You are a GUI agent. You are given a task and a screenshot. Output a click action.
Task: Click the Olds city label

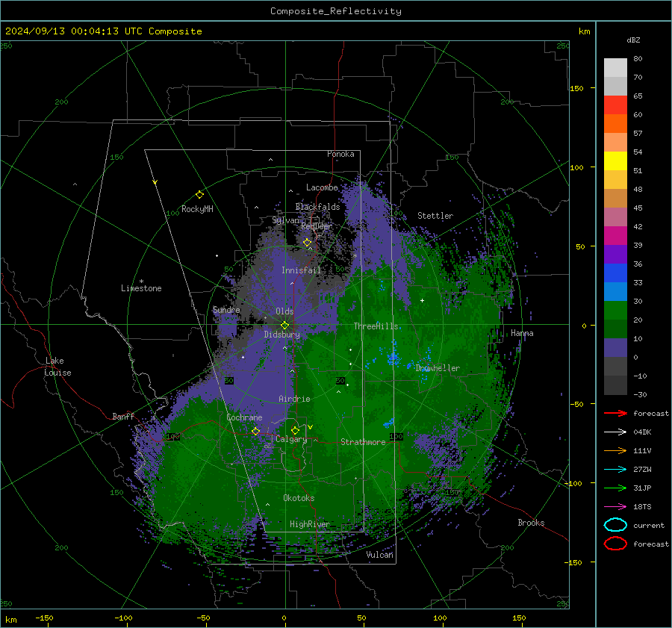point(284,311)
